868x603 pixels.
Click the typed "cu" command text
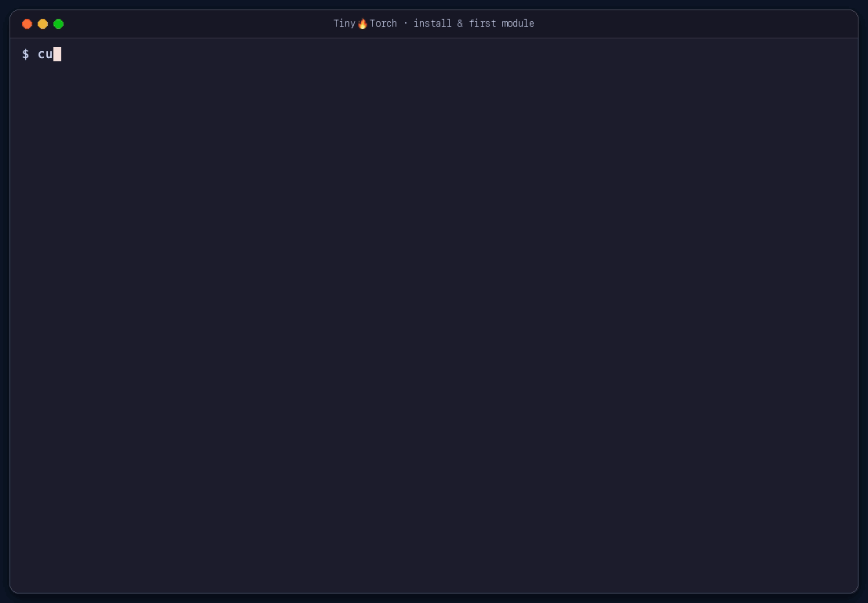click(x=46, y=54)
